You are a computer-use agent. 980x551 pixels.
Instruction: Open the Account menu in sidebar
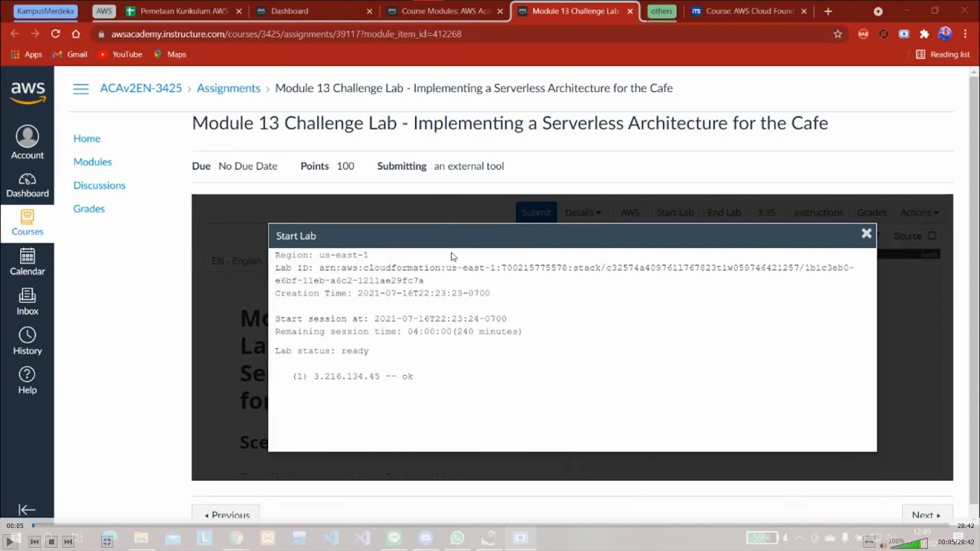pos(27,143)
